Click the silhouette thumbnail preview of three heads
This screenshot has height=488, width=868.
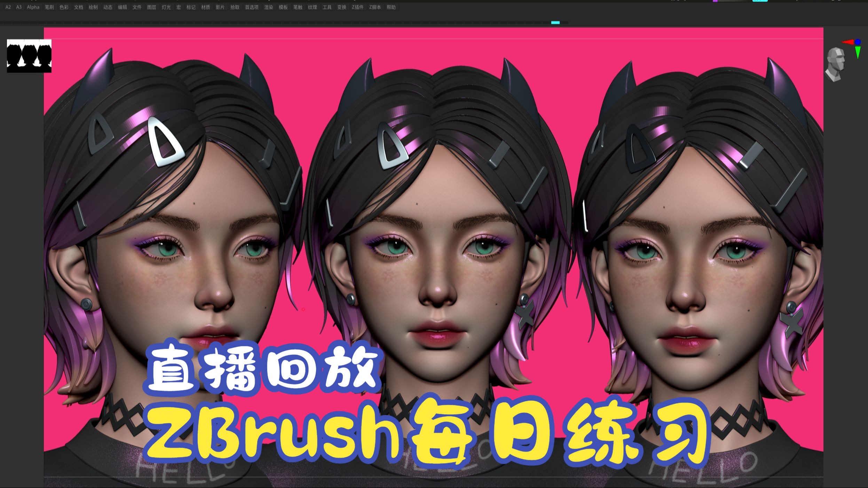(x=29, y=56)
